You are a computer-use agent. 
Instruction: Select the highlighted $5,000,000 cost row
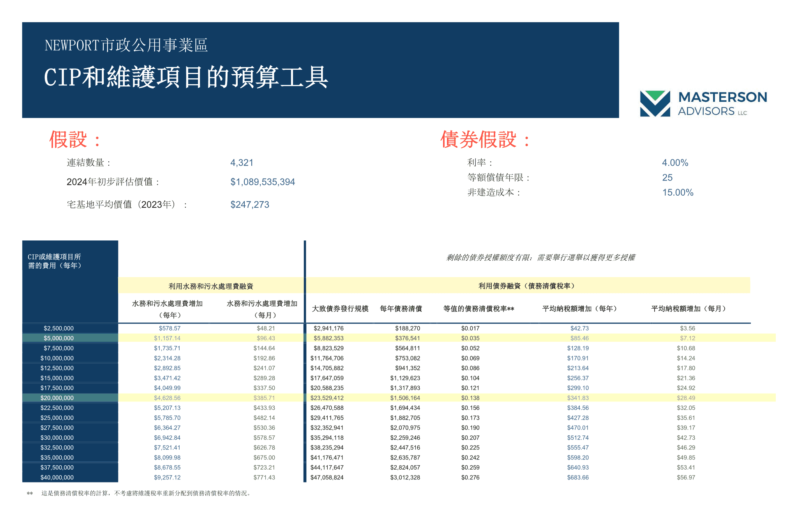[58, 338]
